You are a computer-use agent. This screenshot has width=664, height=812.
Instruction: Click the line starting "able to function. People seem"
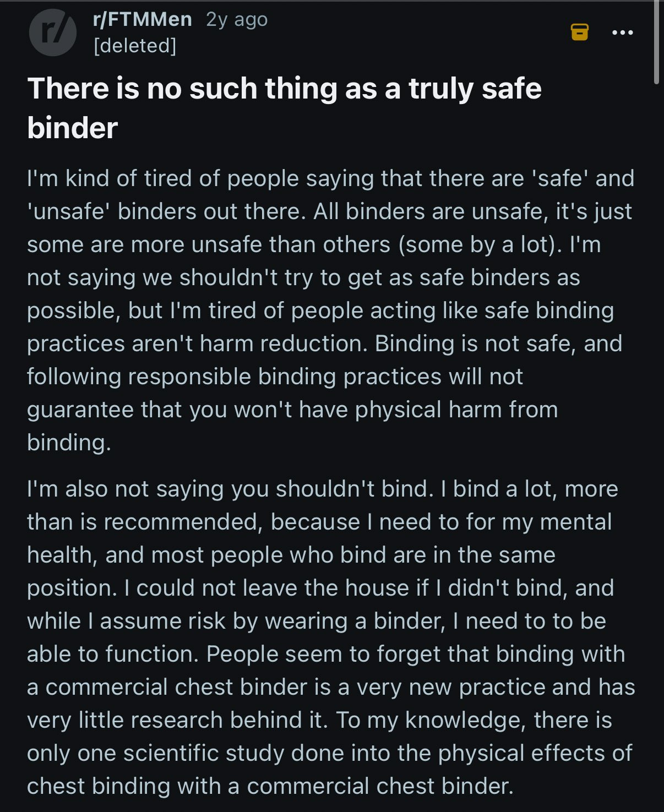[x=325, y=654]
